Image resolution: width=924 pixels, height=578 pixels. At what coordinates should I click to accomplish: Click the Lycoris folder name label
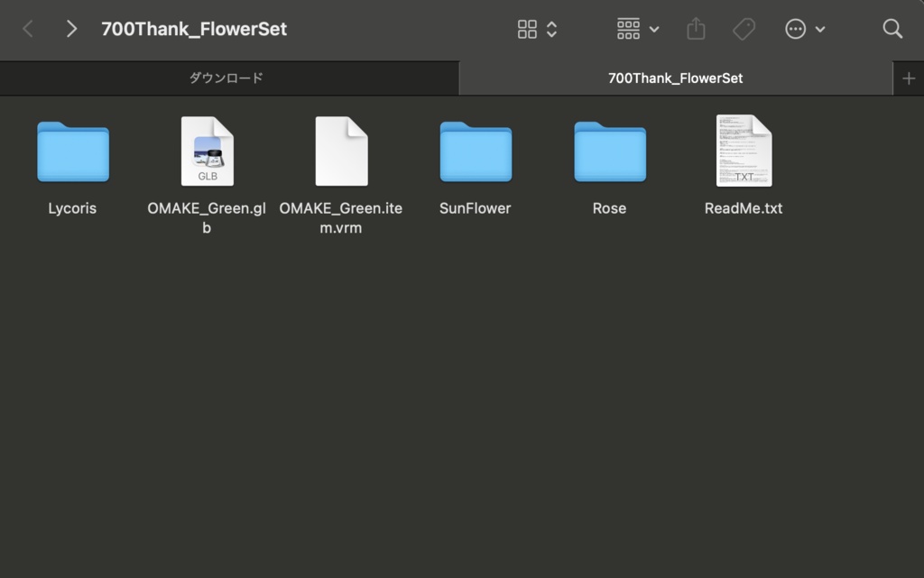pos(72,208)
